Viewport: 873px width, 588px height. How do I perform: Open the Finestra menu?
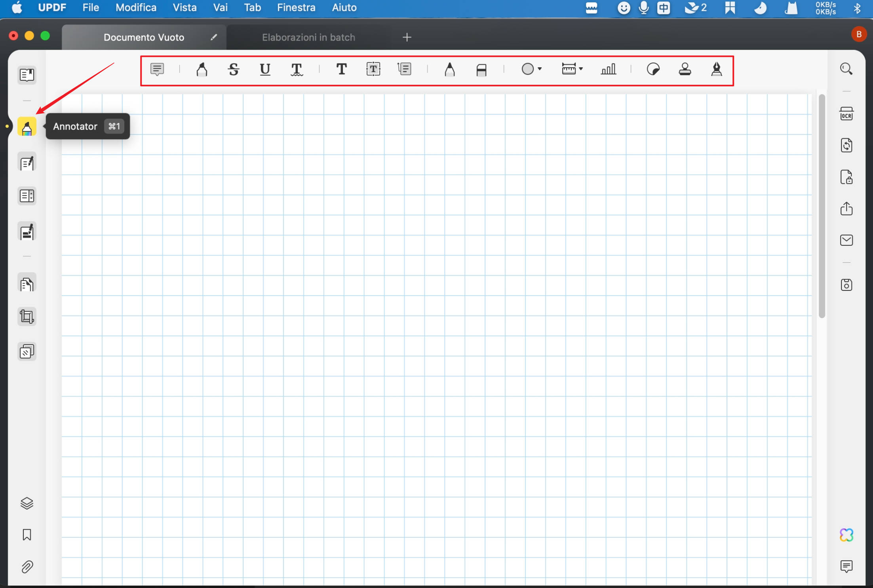tap(296, 8)
